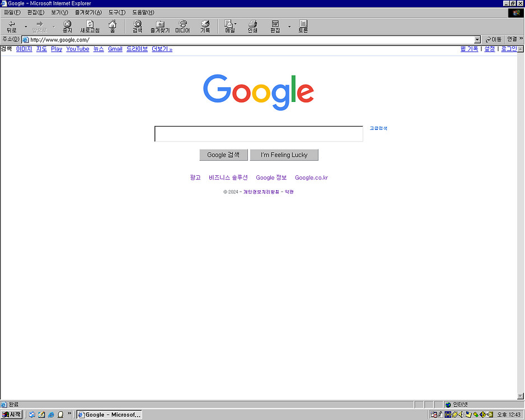Focus the Google search text box
This screenshot has height=420, width=525.
click(259, 134)
